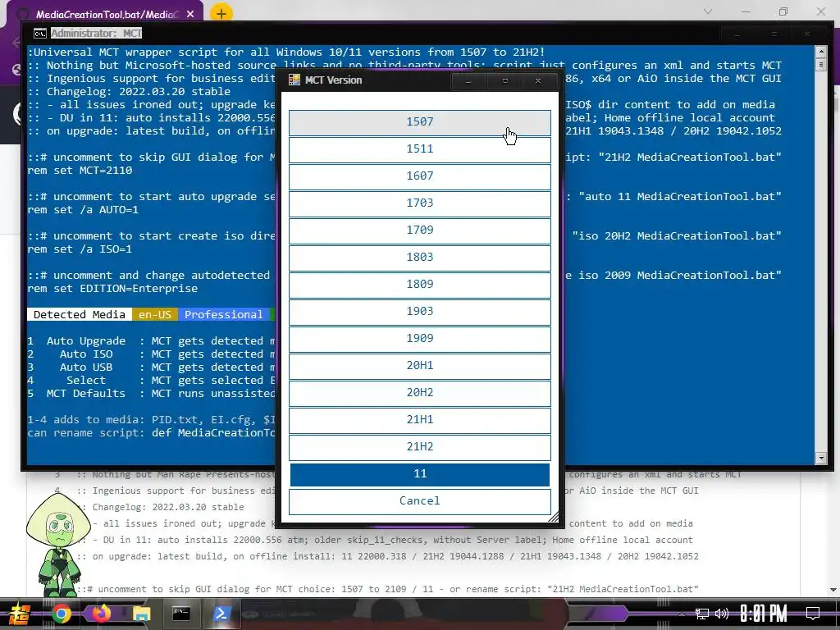Select version 1909 button
The height and width of the screenshot is (630, 840).
(419, 339)
